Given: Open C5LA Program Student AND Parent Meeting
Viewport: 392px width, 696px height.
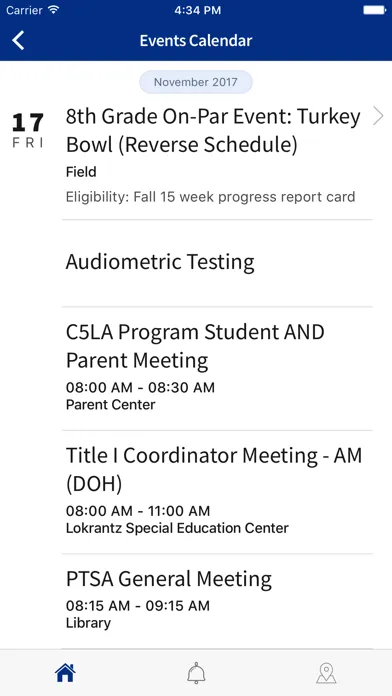Looking at the screenshot, I should point(217,368).
